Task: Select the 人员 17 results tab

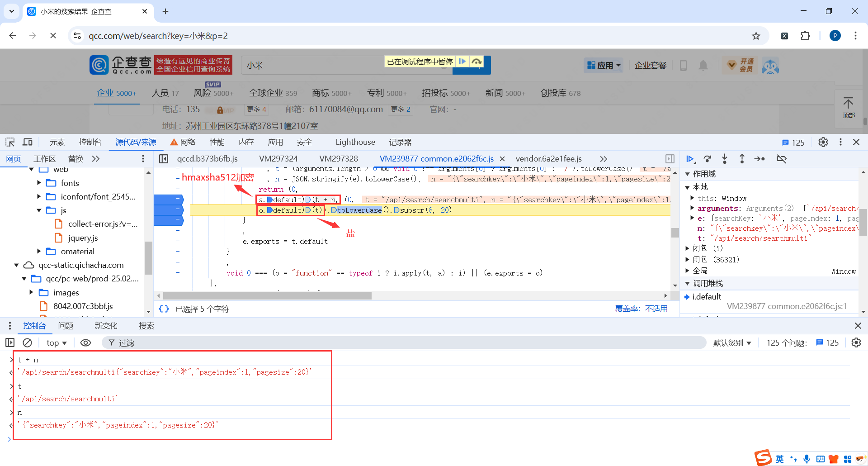Action: click(165, 93)
